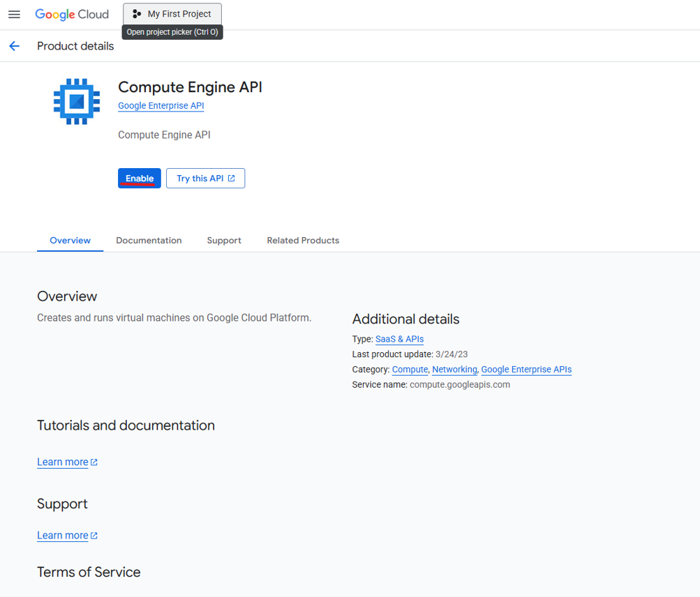Follow the SaaS & APIs type link
The width and height of the screenshot is (700, 597).
[400, 339]
